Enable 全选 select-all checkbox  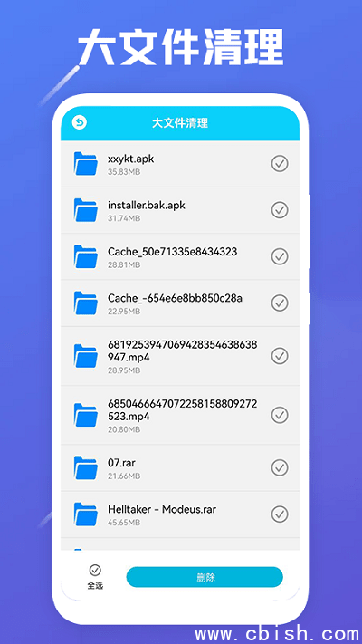(95, 570)
